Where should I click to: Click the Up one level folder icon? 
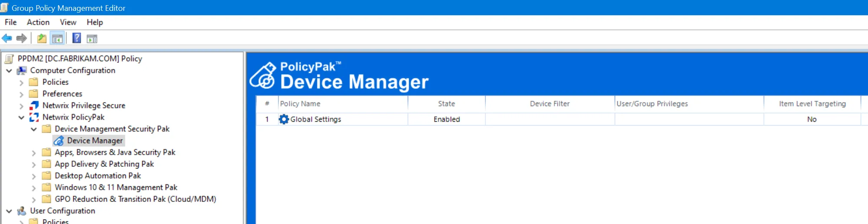tap(42, 39)
